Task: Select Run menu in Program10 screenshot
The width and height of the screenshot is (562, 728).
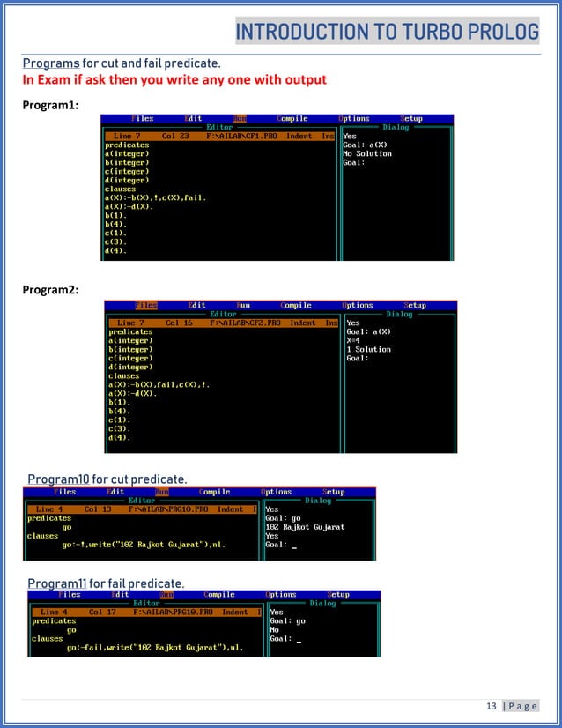Action: click(162, 492)
